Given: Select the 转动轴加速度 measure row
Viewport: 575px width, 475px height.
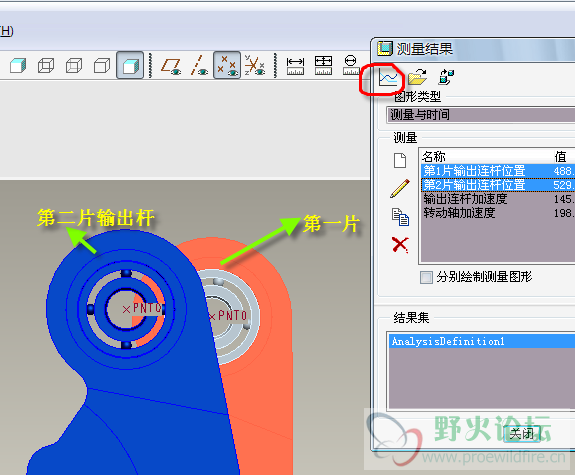Looking at the screenshot, I should 498,213.
